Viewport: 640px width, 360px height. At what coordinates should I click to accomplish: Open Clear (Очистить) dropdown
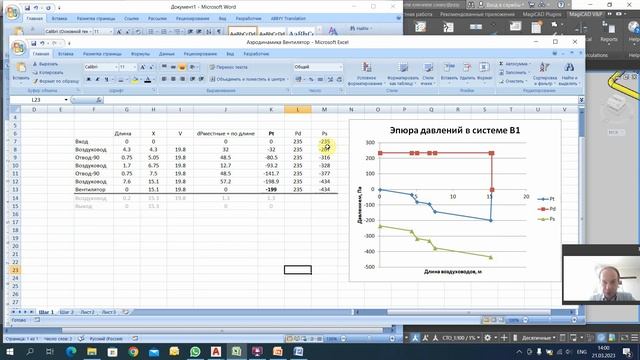(512, 81)
